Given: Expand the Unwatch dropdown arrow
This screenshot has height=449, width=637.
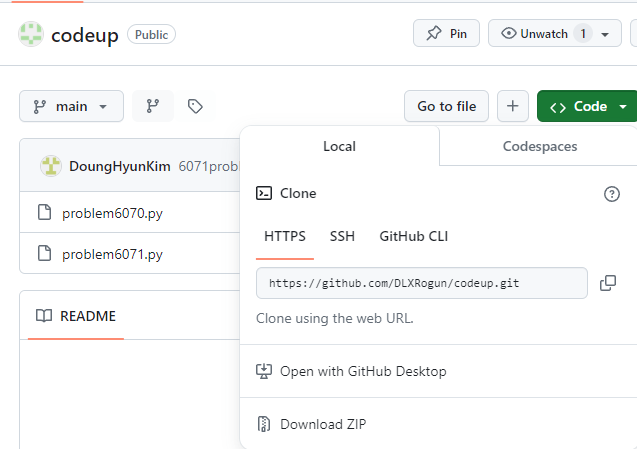Looking at the screenshot, I should [605, 35].
